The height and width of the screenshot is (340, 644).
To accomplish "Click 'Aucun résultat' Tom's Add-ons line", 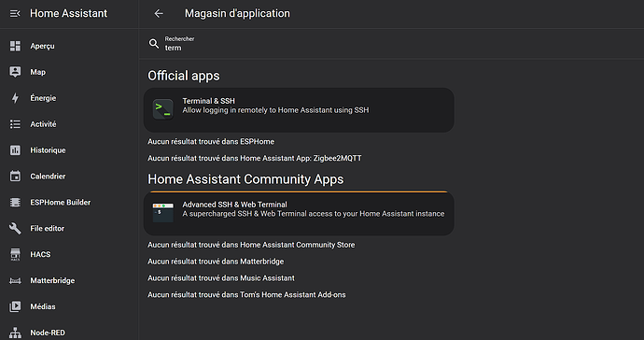I will (246, 295).
